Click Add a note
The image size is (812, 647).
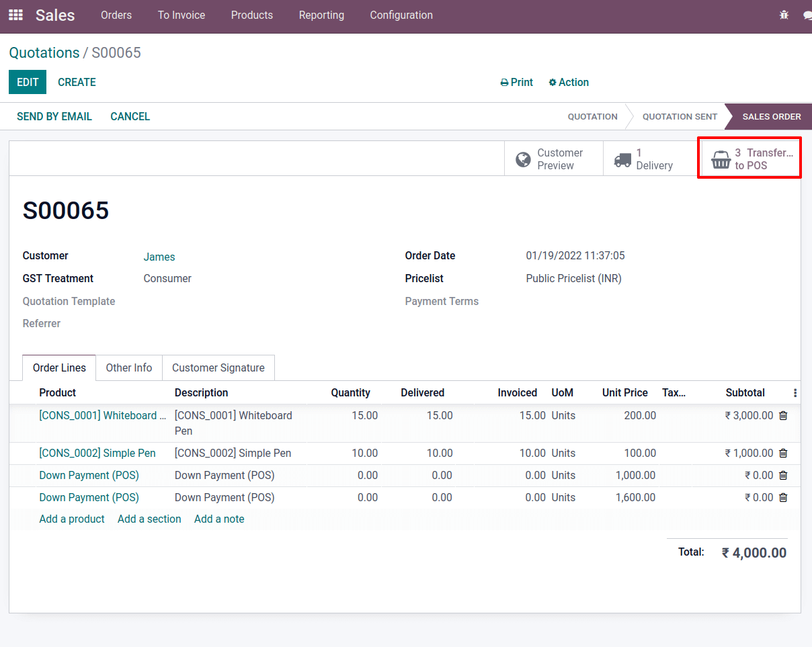click(x=219, y=519)
